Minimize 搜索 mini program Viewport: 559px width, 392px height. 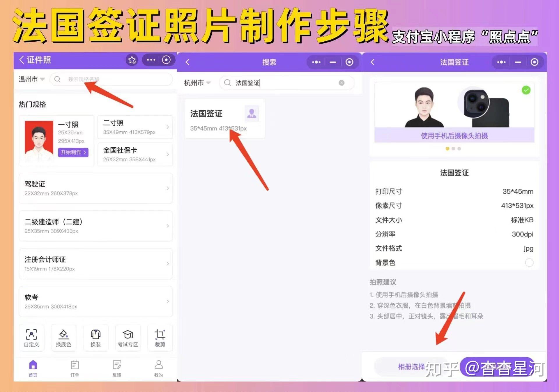pyautogui.click(x=333, y=62)
